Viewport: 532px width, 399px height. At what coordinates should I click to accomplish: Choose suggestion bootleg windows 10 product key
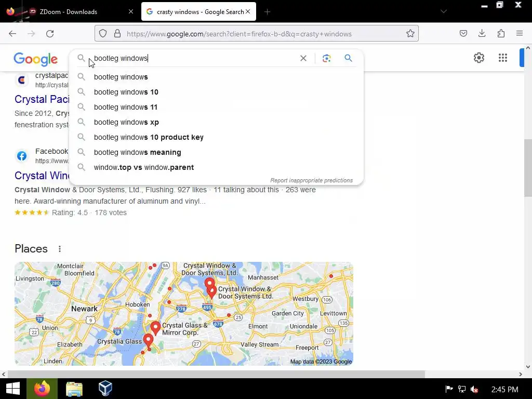coord(217,137)
